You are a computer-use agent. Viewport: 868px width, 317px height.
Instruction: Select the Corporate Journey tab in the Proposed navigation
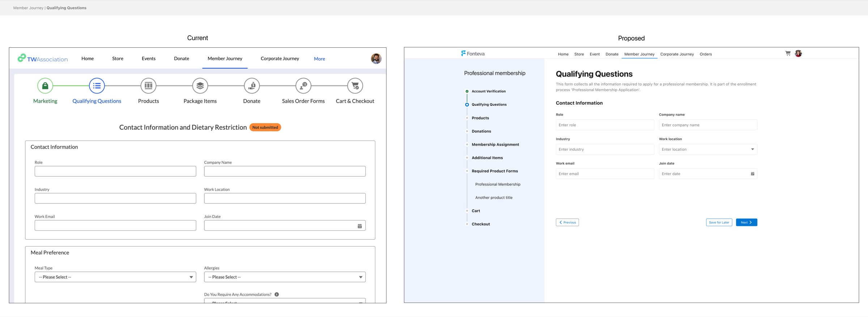click(x=677, y=54)
